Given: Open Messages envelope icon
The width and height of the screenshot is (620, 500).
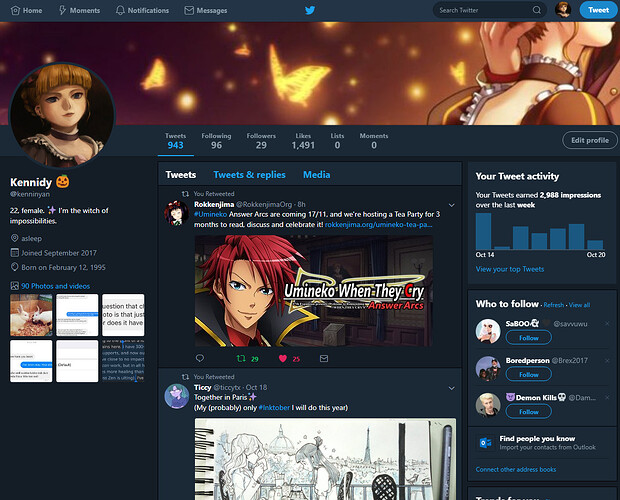Looking at the screenshot, I should (x=189, y=11).
